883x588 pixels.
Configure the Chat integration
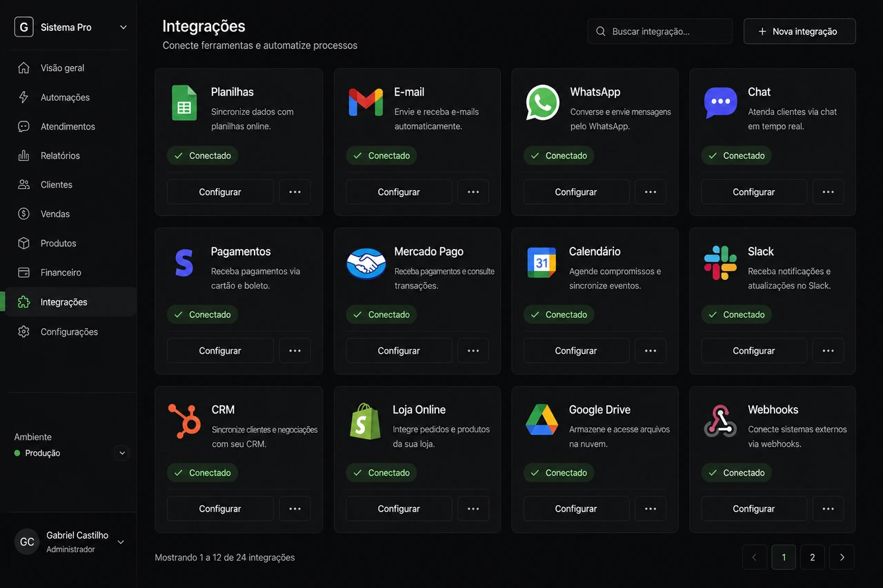(x=754, y=192)
